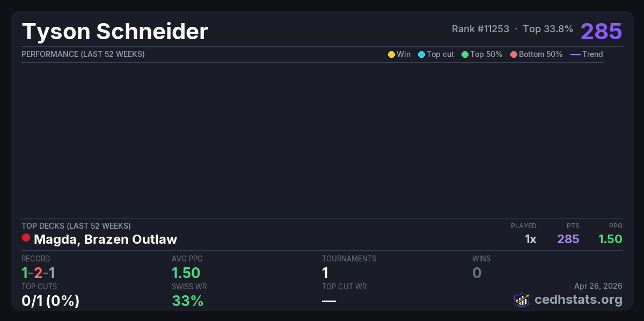
Task: Click the green Top 50% legend dot
Action: click(465, 54)
